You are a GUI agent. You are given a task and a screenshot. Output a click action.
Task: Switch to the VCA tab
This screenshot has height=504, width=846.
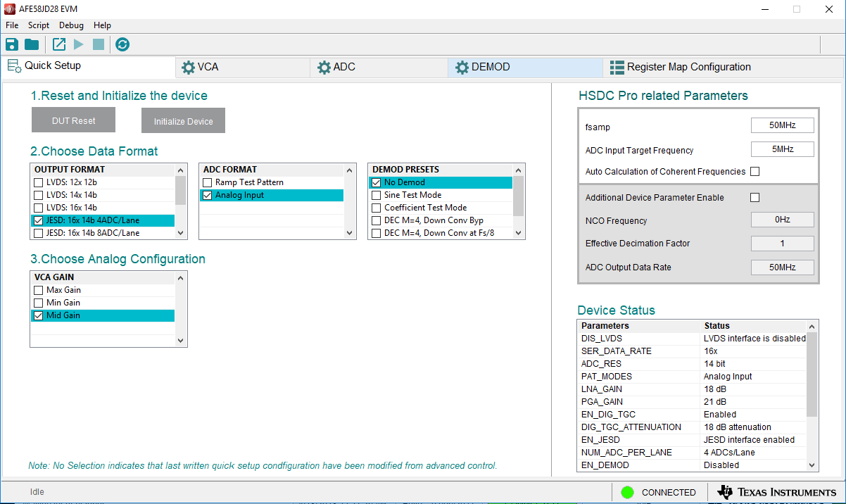point(243,68)
